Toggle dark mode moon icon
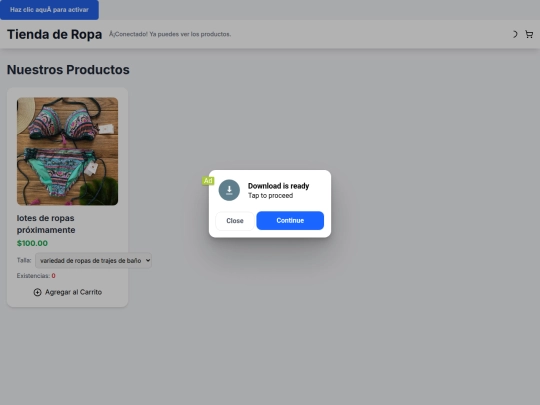This screenshot has width=540, height=405. tap(515, 34)
